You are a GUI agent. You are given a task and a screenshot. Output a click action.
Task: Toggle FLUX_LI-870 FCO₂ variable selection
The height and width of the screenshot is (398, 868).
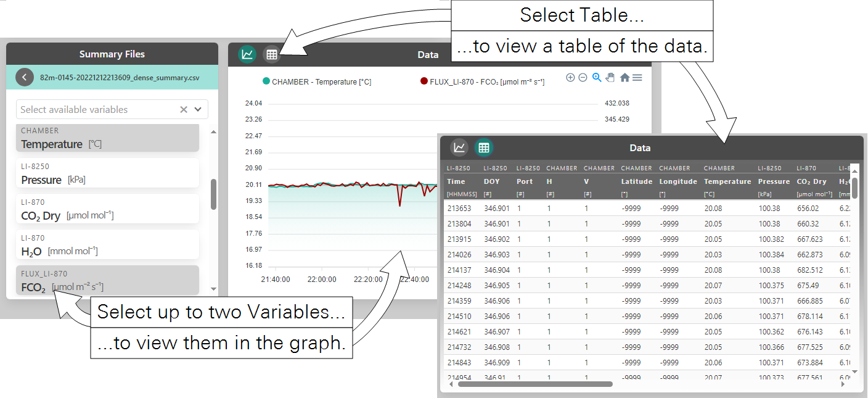pos(107,281)
